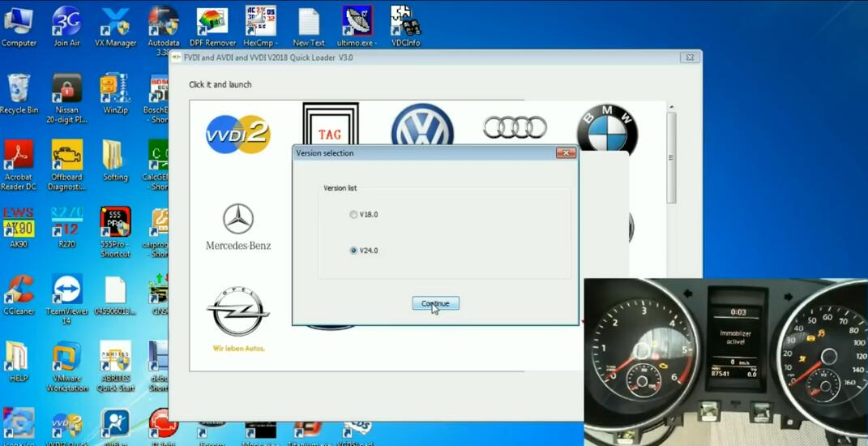Open New Text document on desktop
This screenshot has height=446, width=868.
309,26
